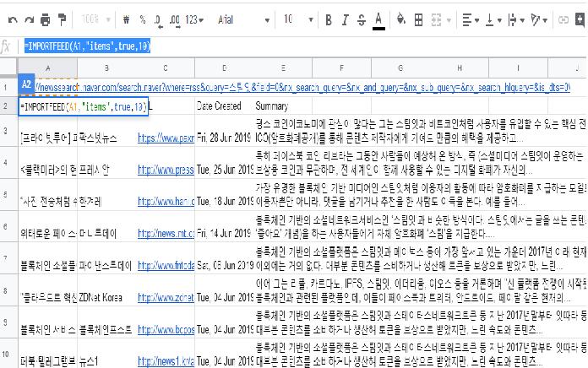
Task: Open the text color picker
Action: point(378,20)
